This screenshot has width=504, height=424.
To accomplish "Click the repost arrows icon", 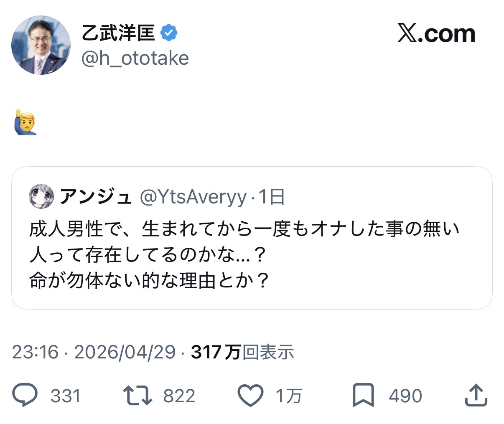I will tap(137, 396).
